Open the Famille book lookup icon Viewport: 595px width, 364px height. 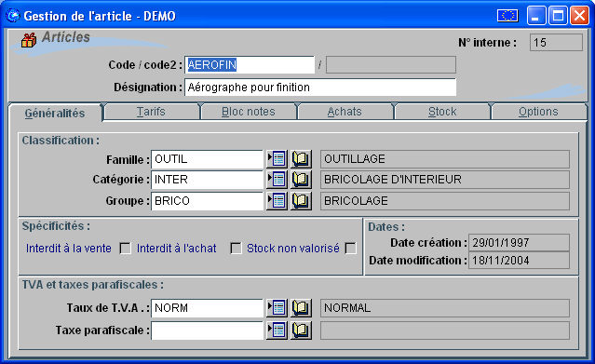[301, 159]
